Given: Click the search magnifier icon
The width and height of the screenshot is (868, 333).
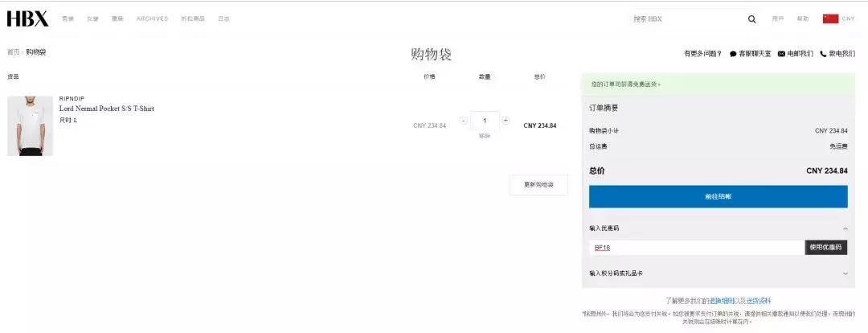Looking at the screenshot, I should pyautogui.click(x=751, y=18).
